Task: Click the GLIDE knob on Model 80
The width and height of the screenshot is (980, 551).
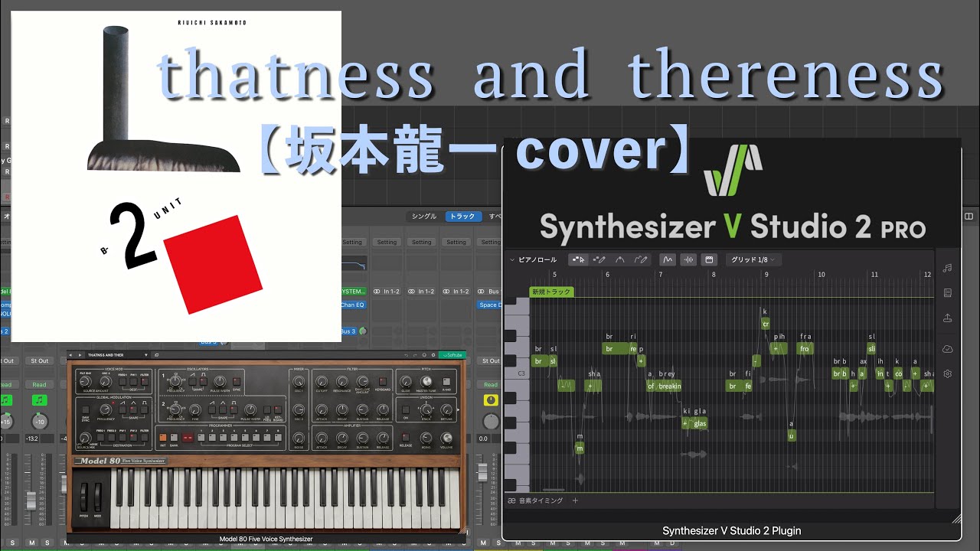Action: coord(406,381)
